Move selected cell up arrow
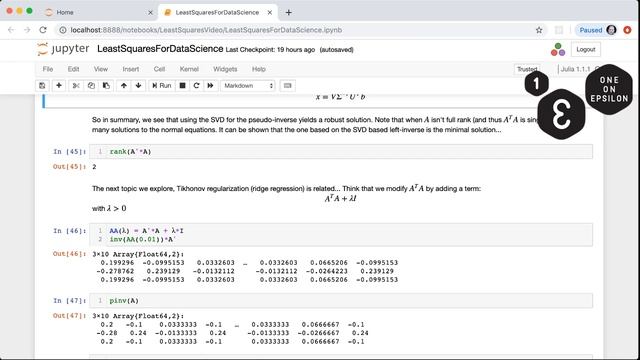This screenshot has height=360, width=640. pos(124,86)
